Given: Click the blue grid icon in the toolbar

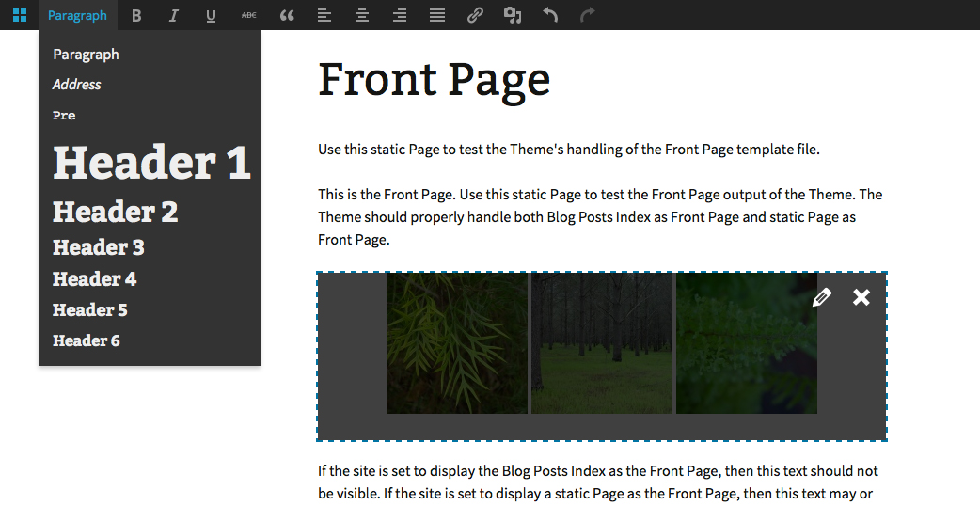Looking at the screenshot, I should pyautogui.click(x=20, y=15).
